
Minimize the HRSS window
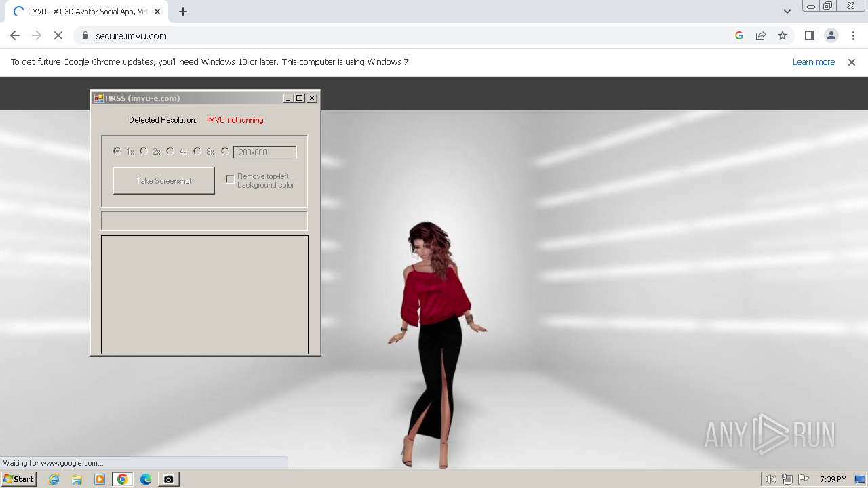(288, 98)
